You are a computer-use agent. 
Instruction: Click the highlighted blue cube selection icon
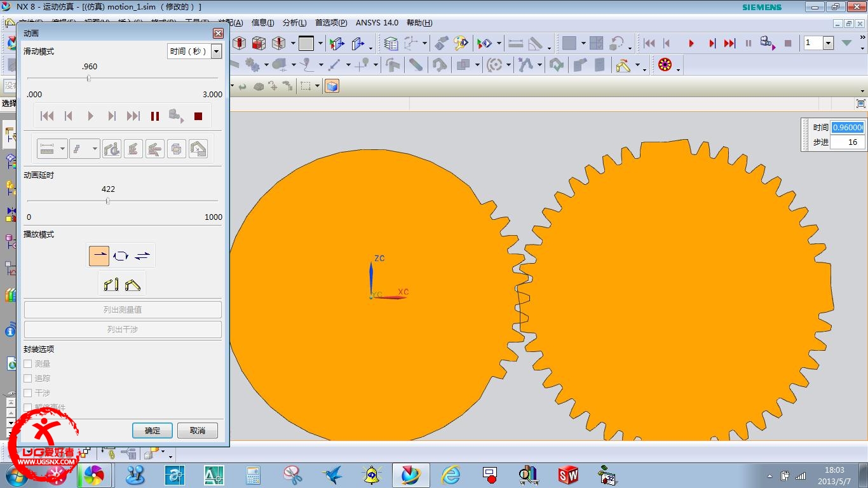(x=332, y=86)
